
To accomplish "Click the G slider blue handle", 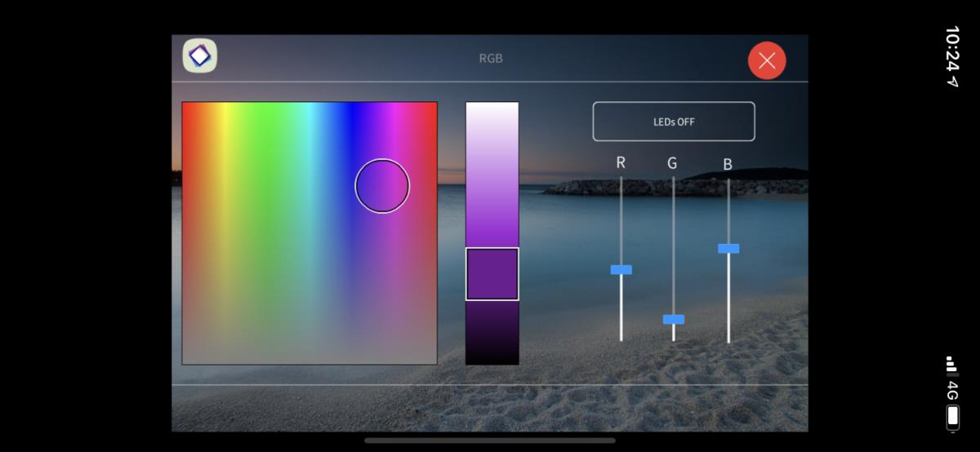I will click(x=674, y=319).
